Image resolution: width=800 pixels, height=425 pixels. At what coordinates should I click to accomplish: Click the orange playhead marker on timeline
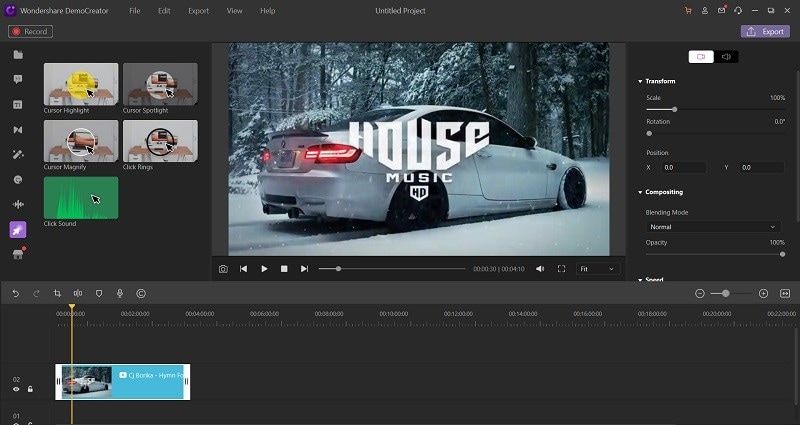tap(72, 307)
